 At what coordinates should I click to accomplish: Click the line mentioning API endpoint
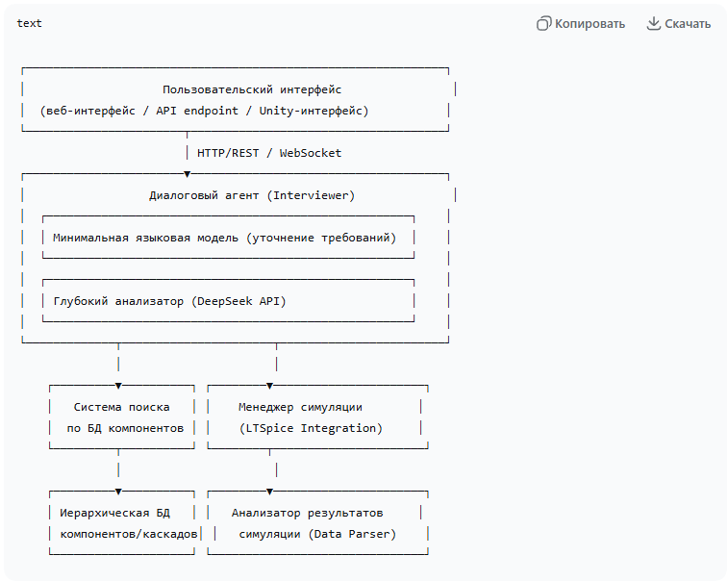click(x=204, y=111)
